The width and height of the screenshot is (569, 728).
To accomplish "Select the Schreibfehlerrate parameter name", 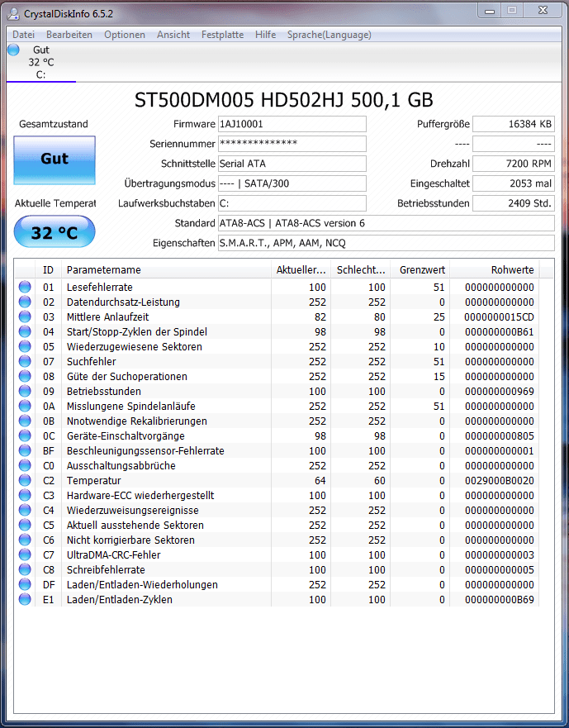I will [x=106, y=569].
